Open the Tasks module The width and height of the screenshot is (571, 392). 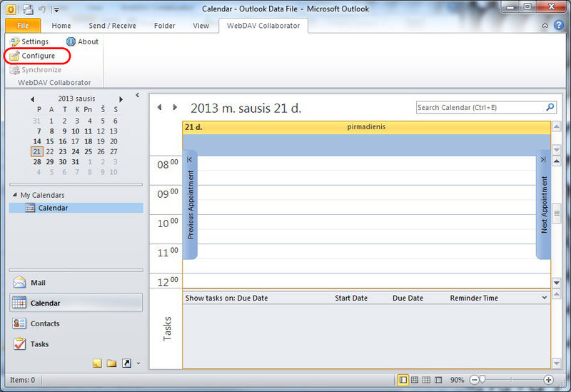pyautogui.click(x=76, y=343)
